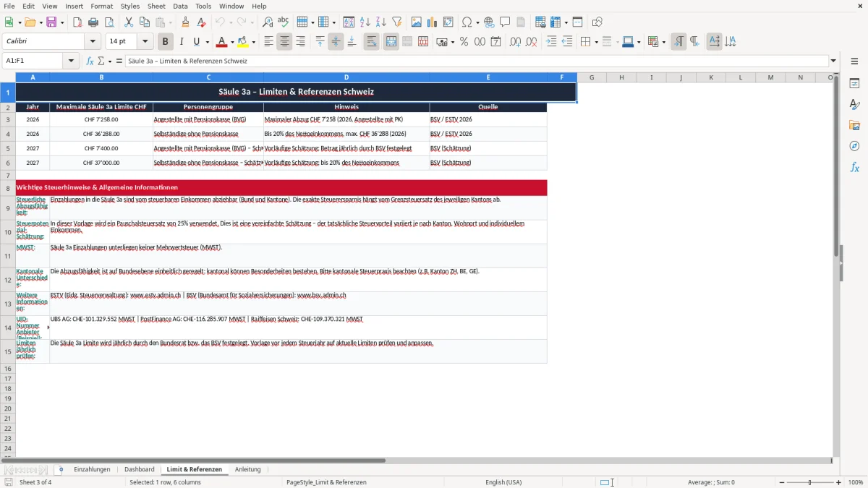Image resolution: width=868 pixels, height=488 pixels.
Task: Click the Export as PDF icon
Action: pos(77,22)
